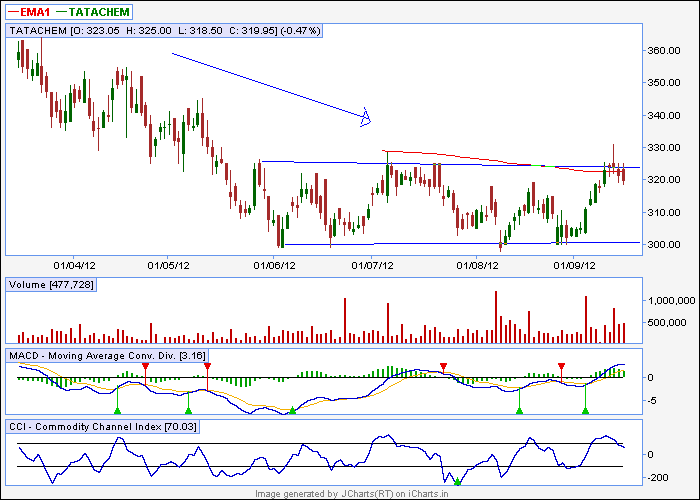Image resolution: width=700 pixels, height=500 pixels.
Task: Select the TATACHEM OHLC title label
Action: (164, 31)
